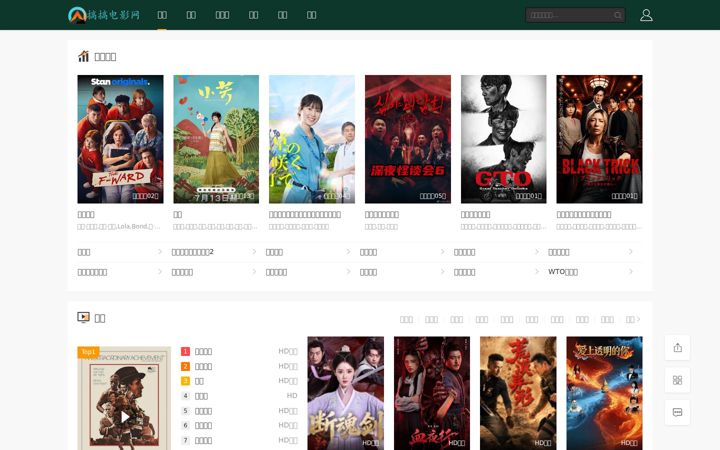Open the 小芳 poster
720x450 pixels.
pos(216,139)
